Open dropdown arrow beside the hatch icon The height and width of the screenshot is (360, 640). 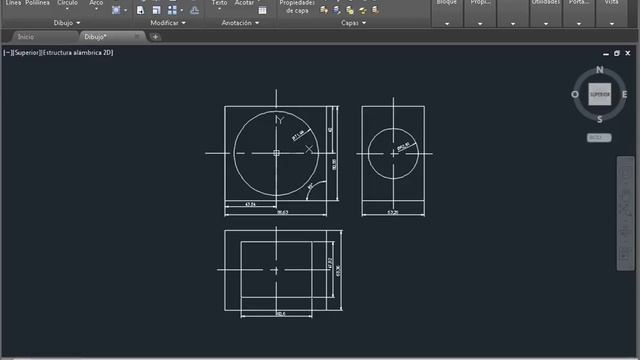point(125,11)
